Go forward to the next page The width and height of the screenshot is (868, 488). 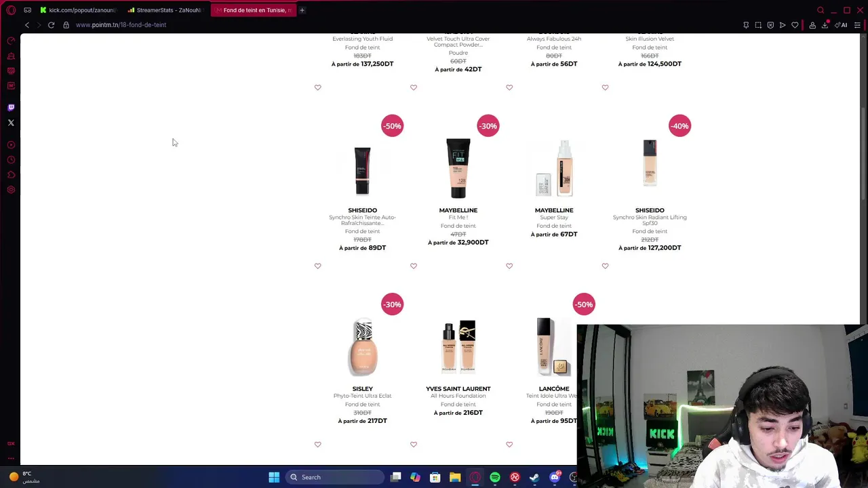pyautogui.click(x=39, y=25)
